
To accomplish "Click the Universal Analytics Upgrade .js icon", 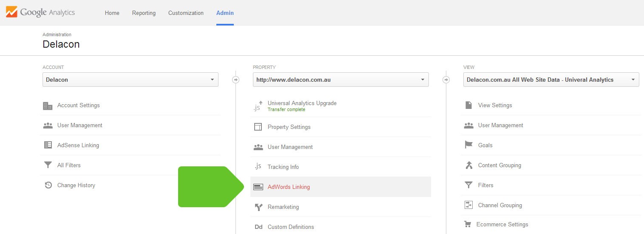I will (258, 106).
